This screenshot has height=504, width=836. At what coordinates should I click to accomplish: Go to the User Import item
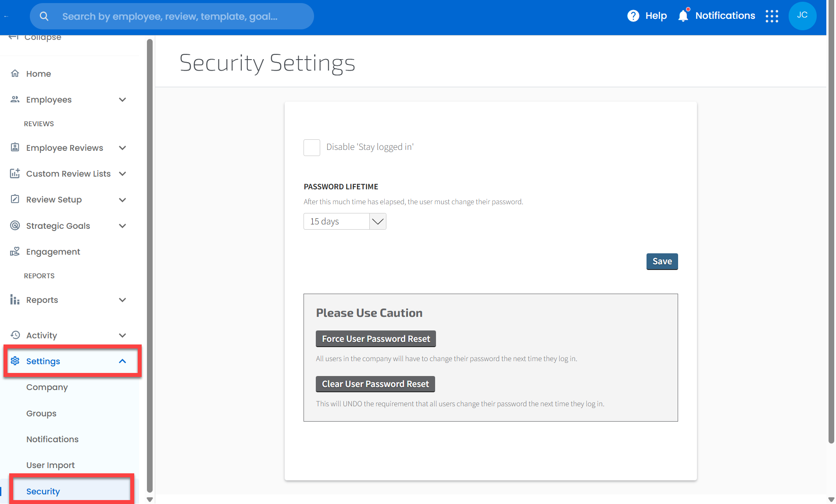click(50, 465)
